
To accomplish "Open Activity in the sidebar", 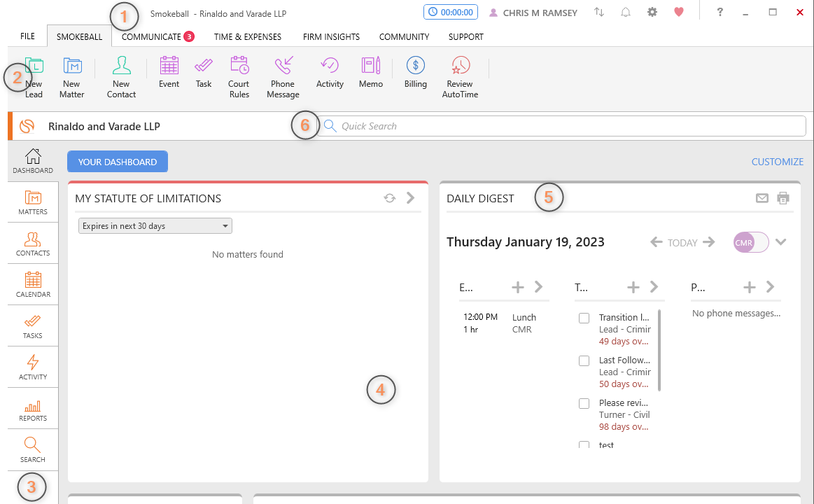I will tap(33, 367).
